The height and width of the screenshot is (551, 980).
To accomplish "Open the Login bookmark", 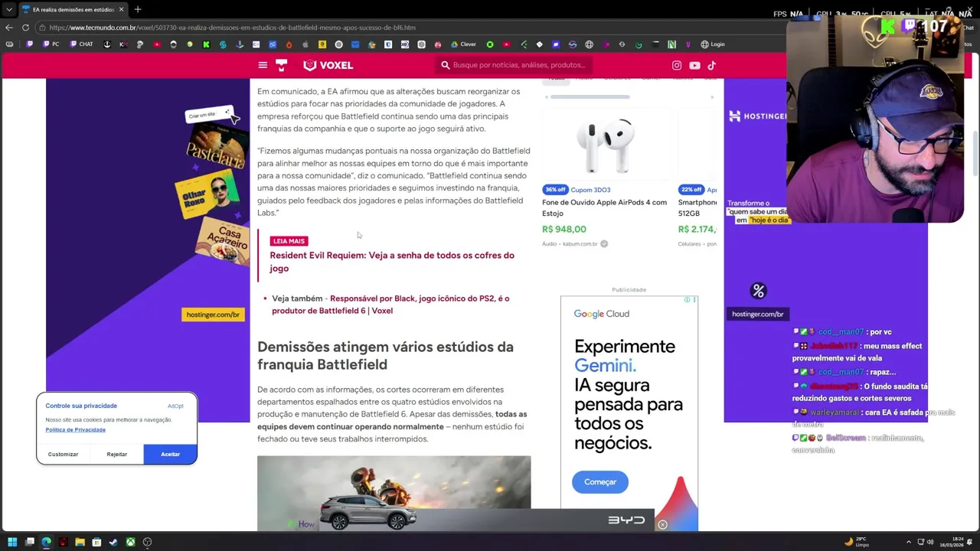I will pyautogui.click(x=712, y=44).
